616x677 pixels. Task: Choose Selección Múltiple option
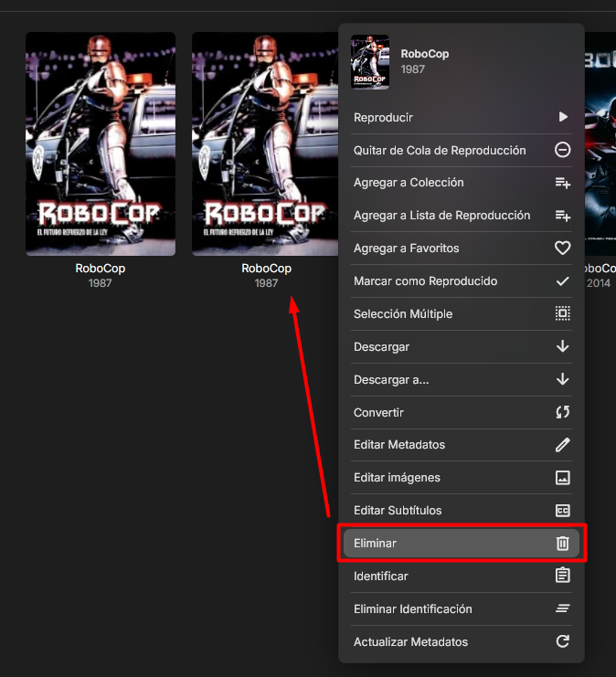coord(462,314)
